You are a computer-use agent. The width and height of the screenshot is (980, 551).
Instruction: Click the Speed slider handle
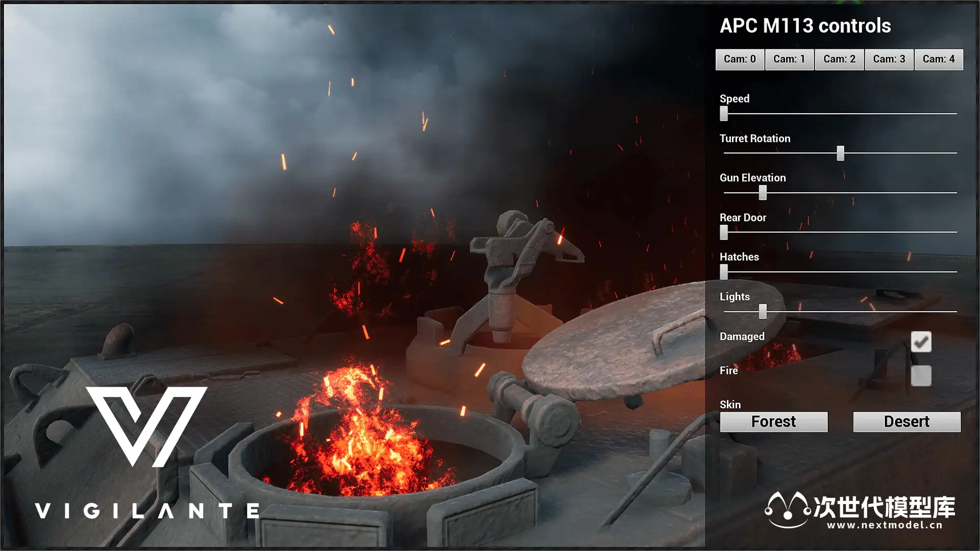(724, 113)
